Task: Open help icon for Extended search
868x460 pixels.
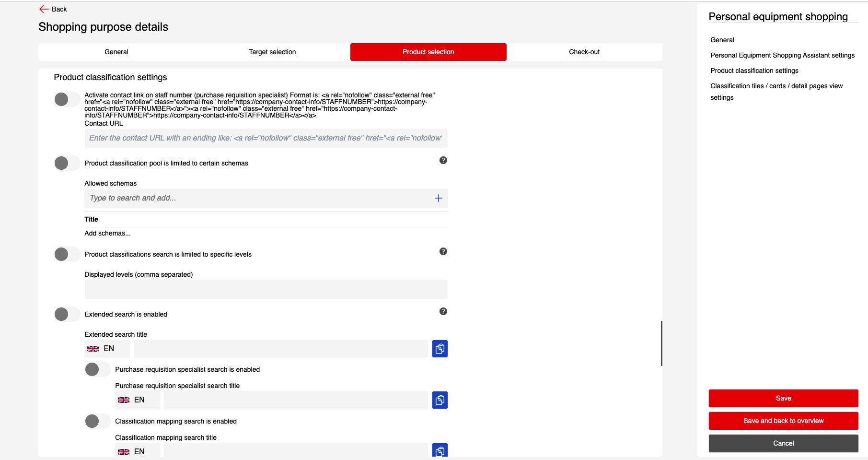Action: tap(443, 311)
